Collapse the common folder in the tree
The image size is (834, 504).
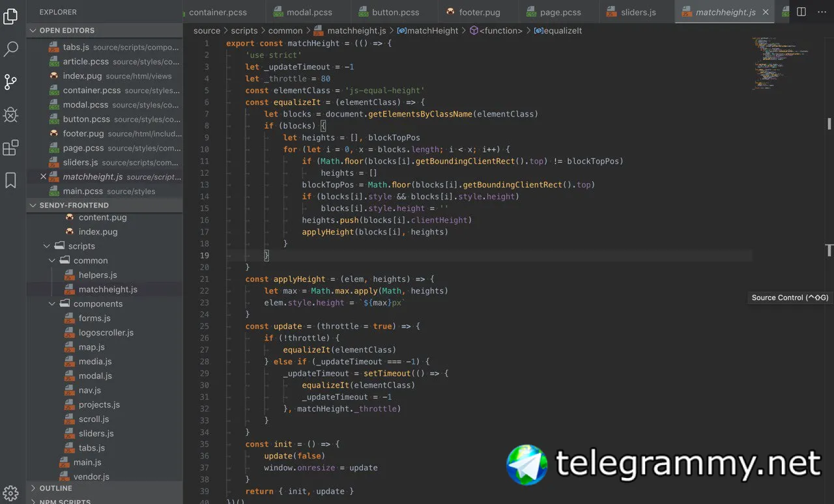[53, 260]
